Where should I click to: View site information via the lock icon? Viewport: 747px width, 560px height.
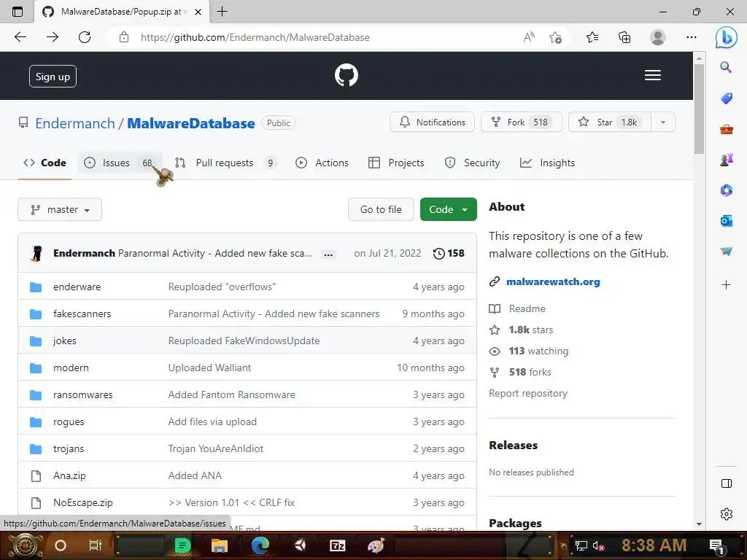click(x=124, y=37)
